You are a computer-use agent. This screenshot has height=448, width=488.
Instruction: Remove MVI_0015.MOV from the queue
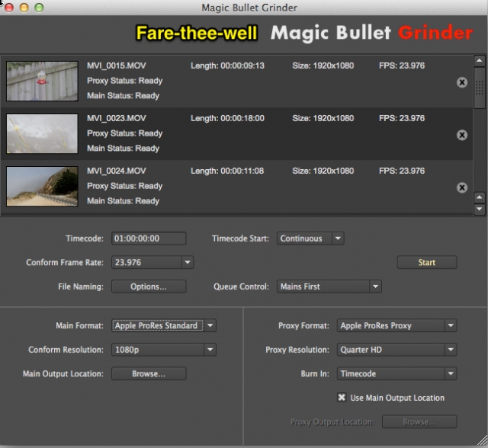(462, 82)
